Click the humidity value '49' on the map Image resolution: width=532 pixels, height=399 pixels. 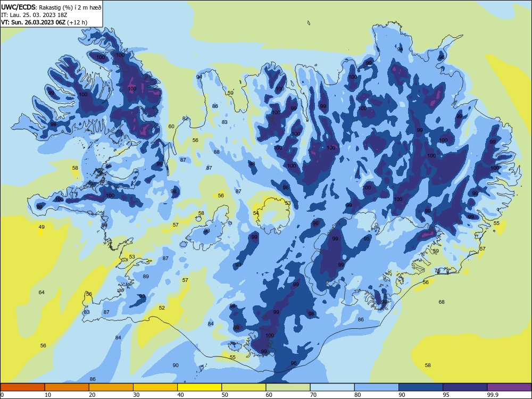click(x=41, y=227)
